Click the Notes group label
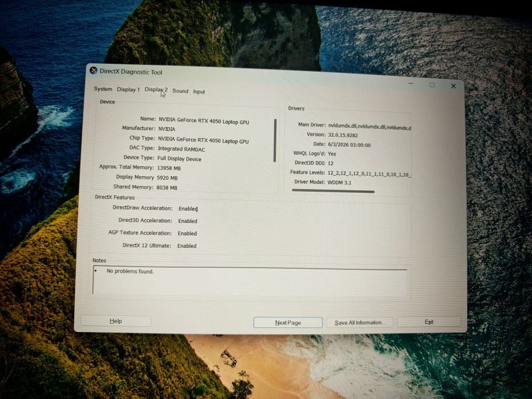This screenshot has height=399, width=532. [x=99, y=260]
